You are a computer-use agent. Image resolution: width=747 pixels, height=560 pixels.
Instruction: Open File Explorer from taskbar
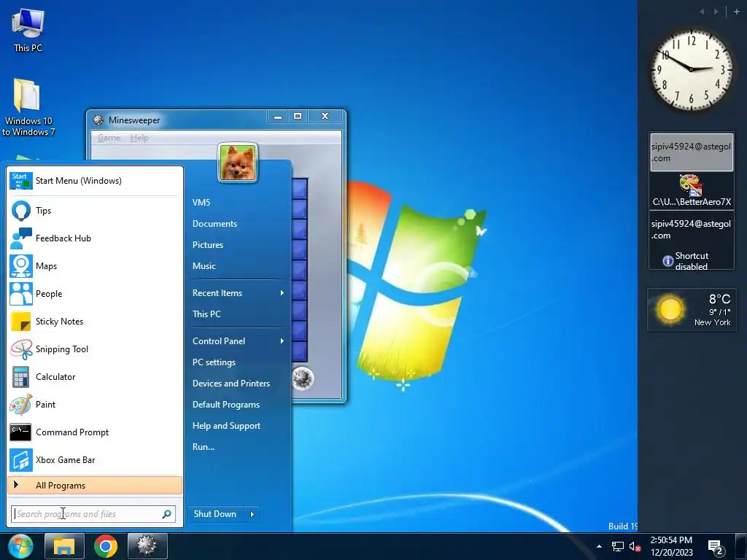(x=64, y=546)
